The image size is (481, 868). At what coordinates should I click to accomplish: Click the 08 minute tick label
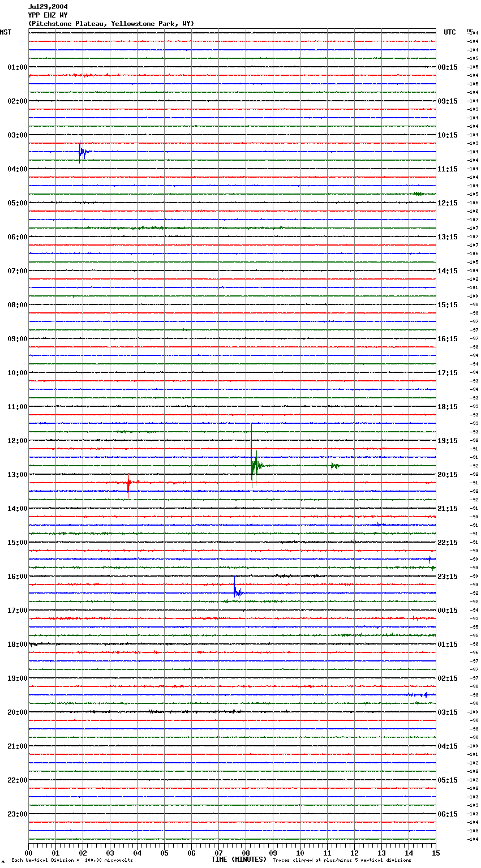(246, 853)
